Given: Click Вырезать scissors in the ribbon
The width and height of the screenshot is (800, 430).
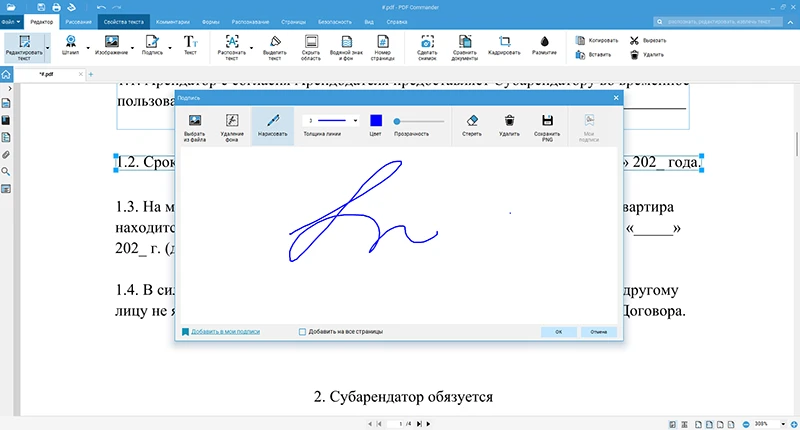Looking at the screenshot, I should click(648, 40).
